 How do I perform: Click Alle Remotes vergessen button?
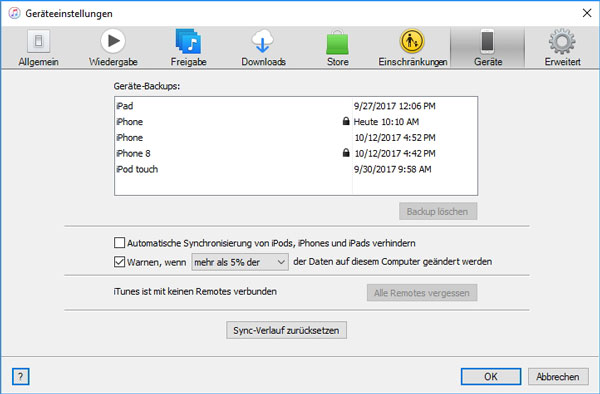(422, 293)
